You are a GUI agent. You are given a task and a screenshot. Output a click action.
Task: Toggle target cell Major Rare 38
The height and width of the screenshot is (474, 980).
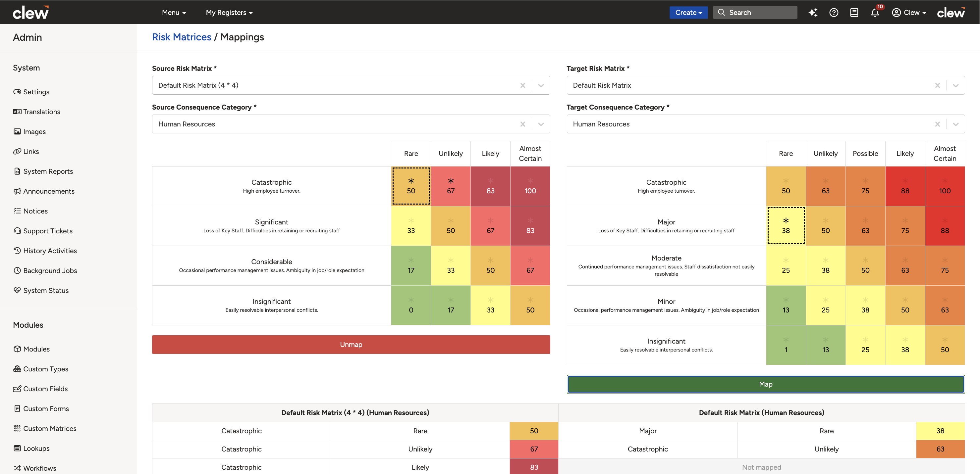[786, 226]
